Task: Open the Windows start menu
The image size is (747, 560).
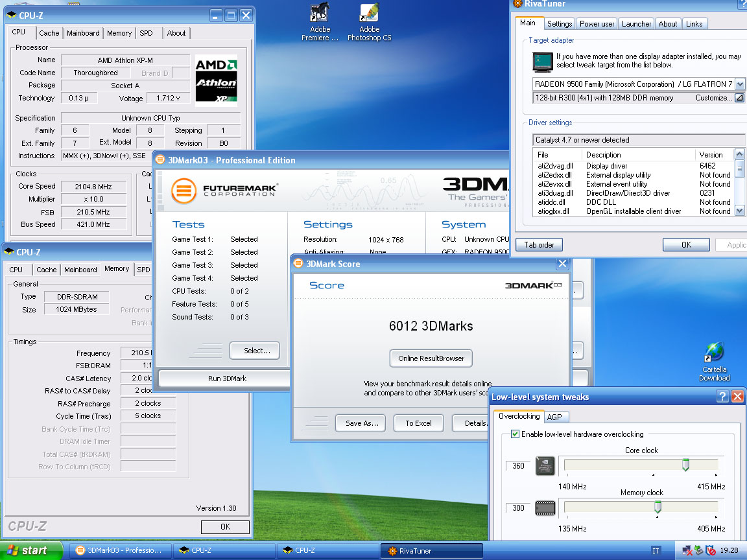Action: pos(31,550)
